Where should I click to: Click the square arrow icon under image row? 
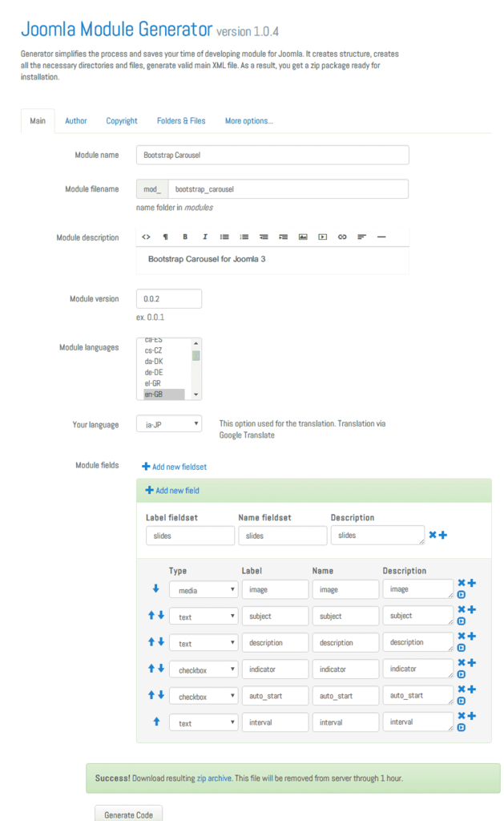point(461,595)
